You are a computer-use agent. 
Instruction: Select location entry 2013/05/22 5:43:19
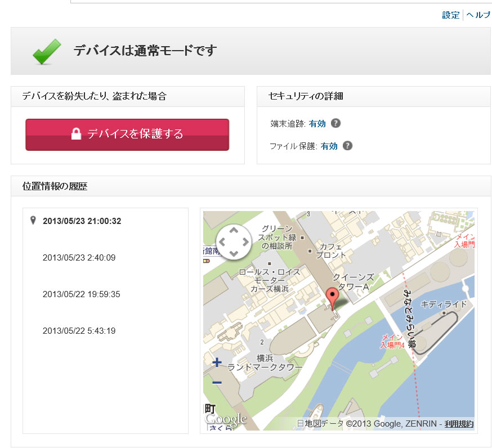coord(79,331)
